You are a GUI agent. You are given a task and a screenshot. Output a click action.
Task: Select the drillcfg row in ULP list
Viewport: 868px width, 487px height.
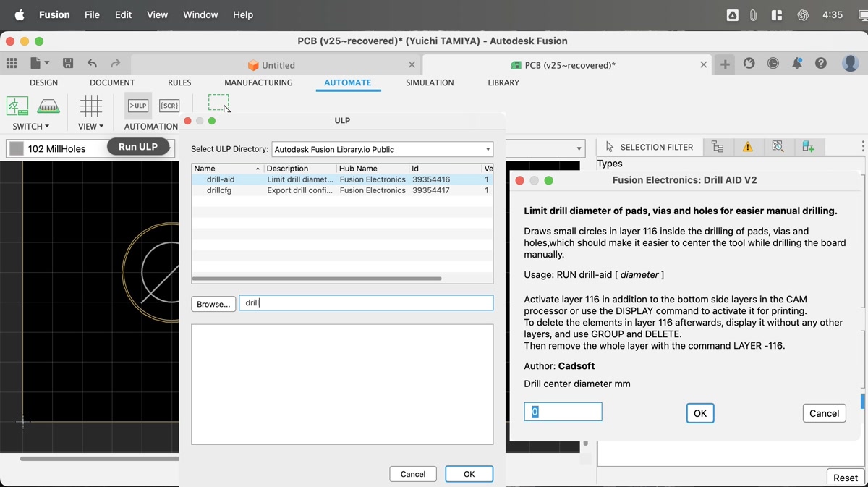(342, 190)
